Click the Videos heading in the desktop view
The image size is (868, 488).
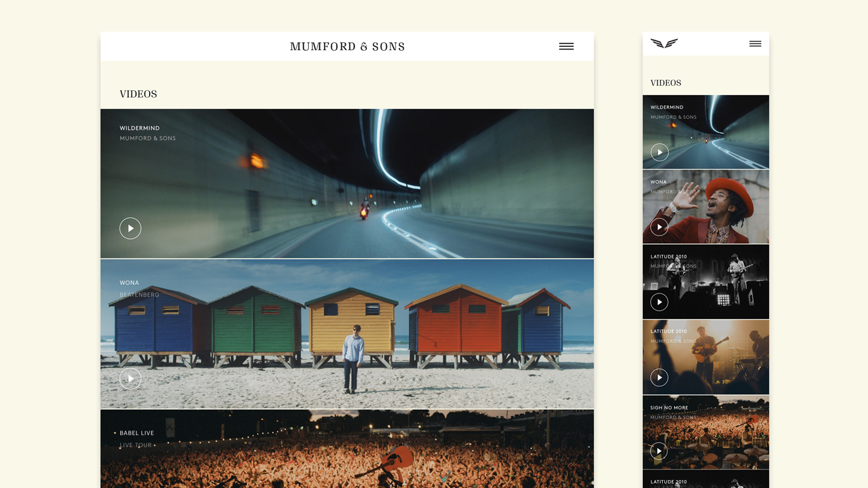point(138,94)
